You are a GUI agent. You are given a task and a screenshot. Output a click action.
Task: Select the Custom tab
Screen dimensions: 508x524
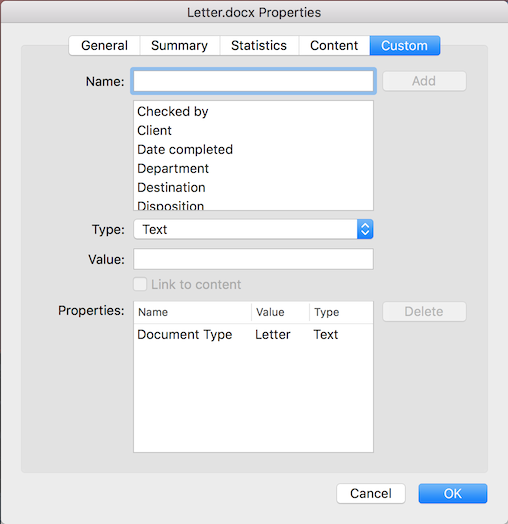click(x=405, y=45)
